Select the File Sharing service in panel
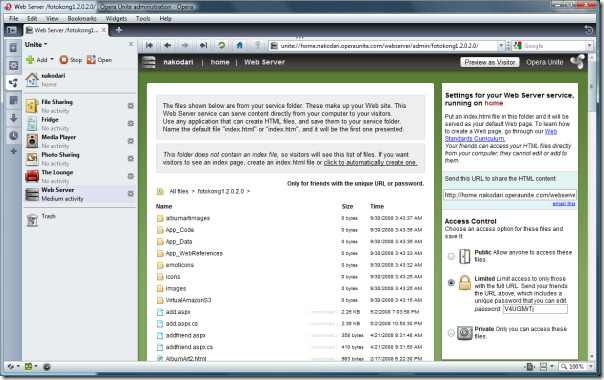Screen dimensions: 604x380 [x=79, y=106]
